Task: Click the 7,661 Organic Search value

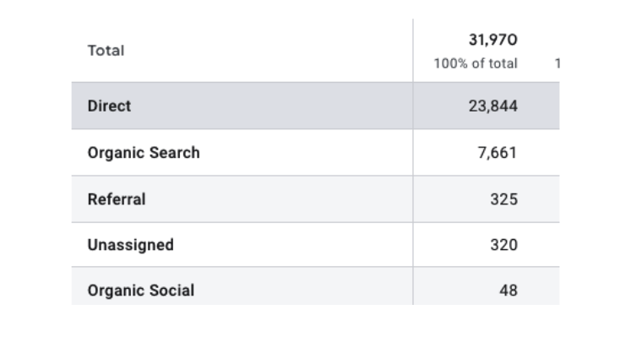Action: pos(497,153)
